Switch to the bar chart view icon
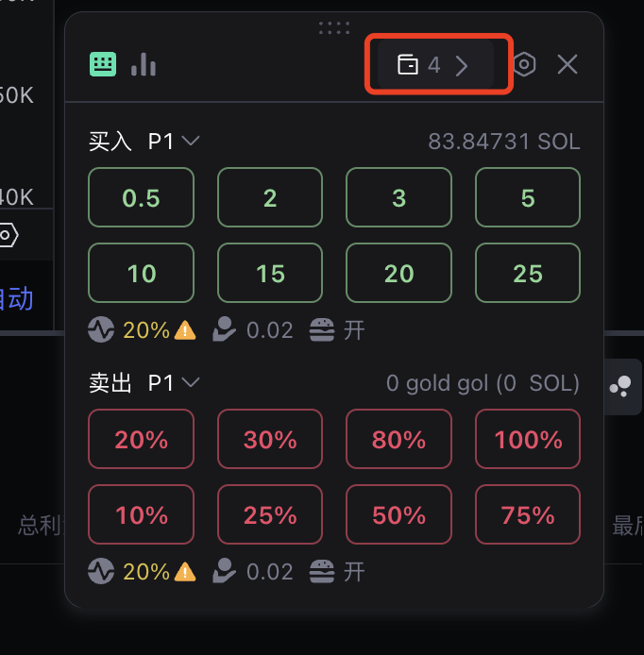Image resolution: width=644 pixels, height=655 pixels. 144,64
